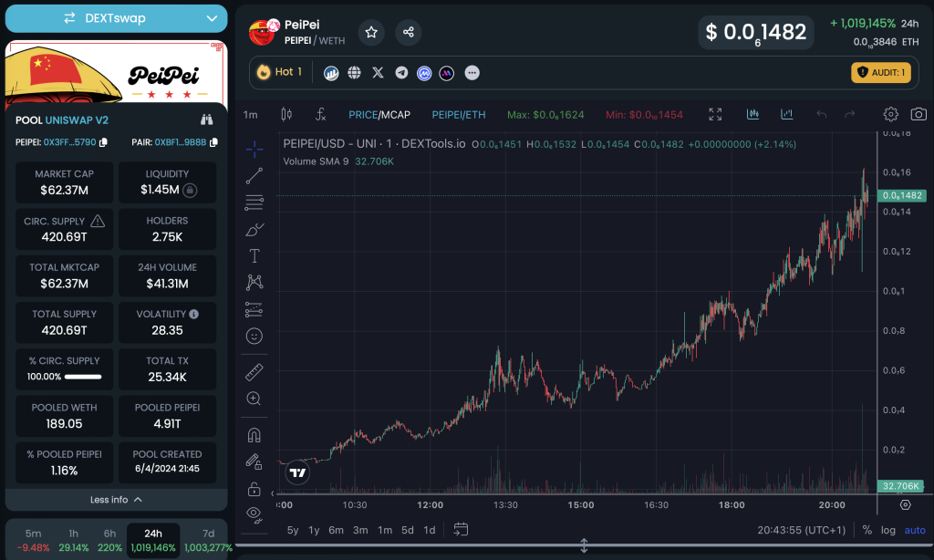Select the 7d change tab
This screenshot has width=934, height=560.
208,540
